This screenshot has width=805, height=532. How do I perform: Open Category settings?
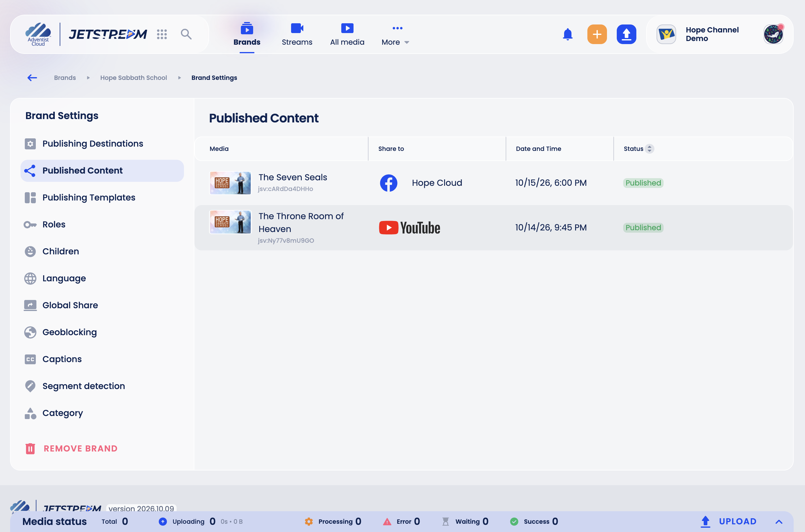(x=102, y=413)
